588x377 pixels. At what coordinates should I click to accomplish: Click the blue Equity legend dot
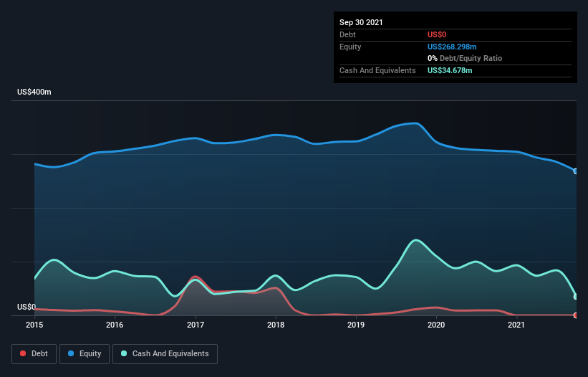point(71,353)
